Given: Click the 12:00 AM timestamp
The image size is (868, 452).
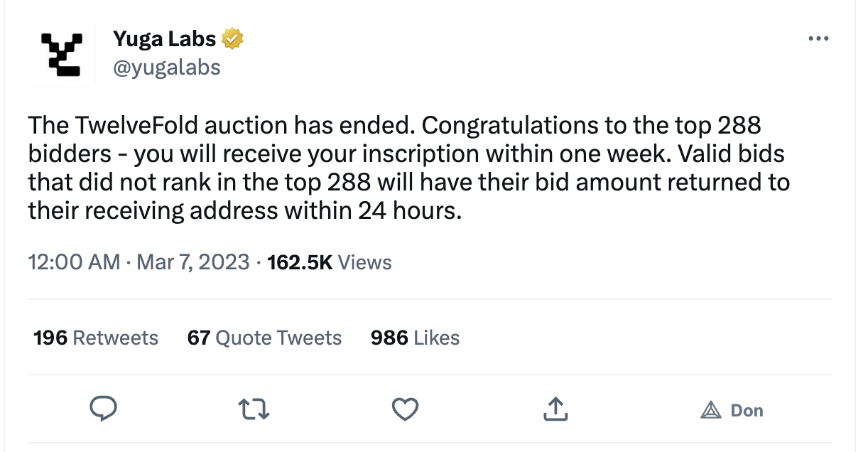Looking at the screenshot, I should (74, 262).
